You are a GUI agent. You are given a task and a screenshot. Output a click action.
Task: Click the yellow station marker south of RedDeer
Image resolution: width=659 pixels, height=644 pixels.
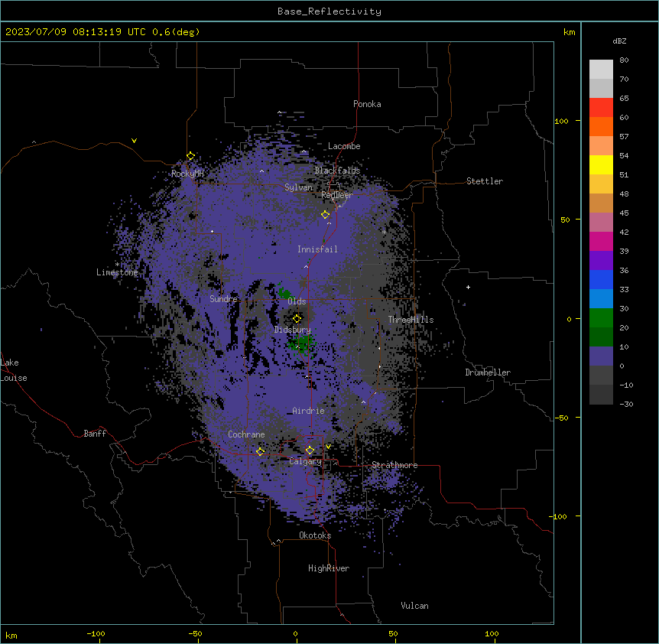coord(326,215)
